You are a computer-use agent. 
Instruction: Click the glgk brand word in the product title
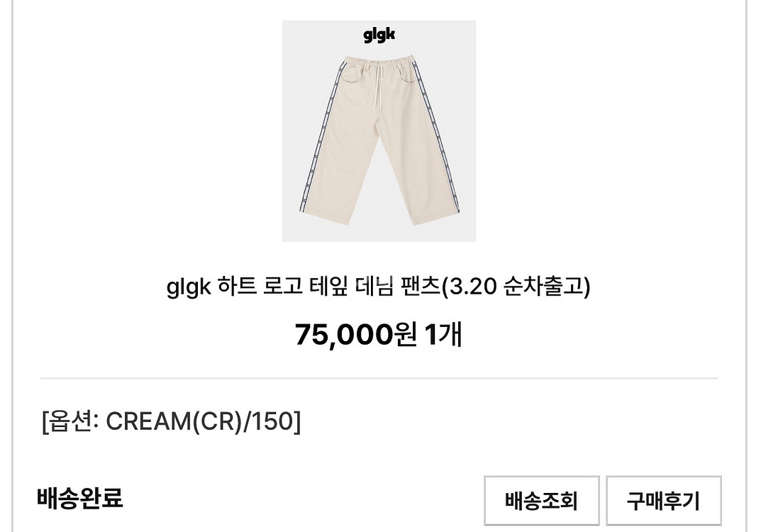click(x=189, y=287)
